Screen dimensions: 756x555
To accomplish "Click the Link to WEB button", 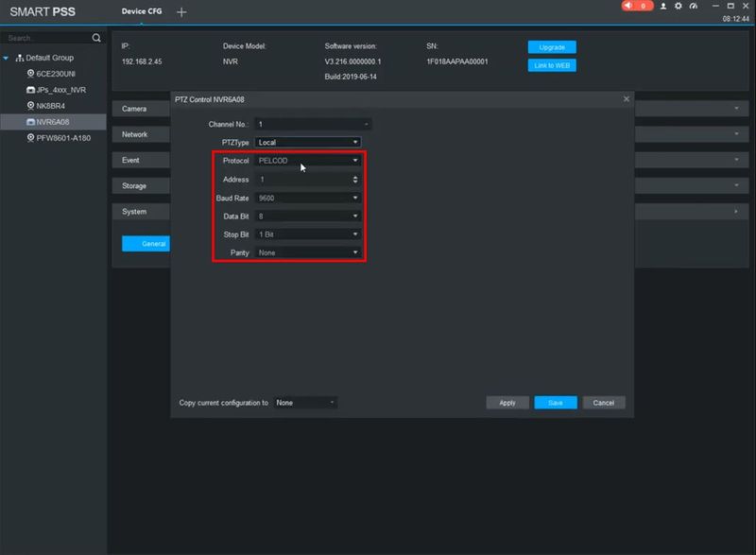I will click(x=552, y=65).
